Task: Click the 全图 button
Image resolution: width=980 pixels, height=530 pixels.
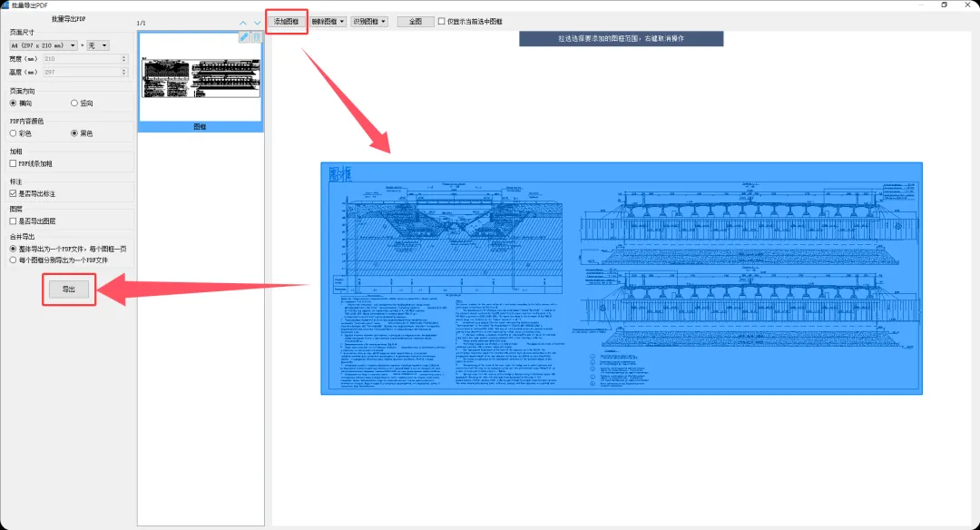Action: (416, 21)
